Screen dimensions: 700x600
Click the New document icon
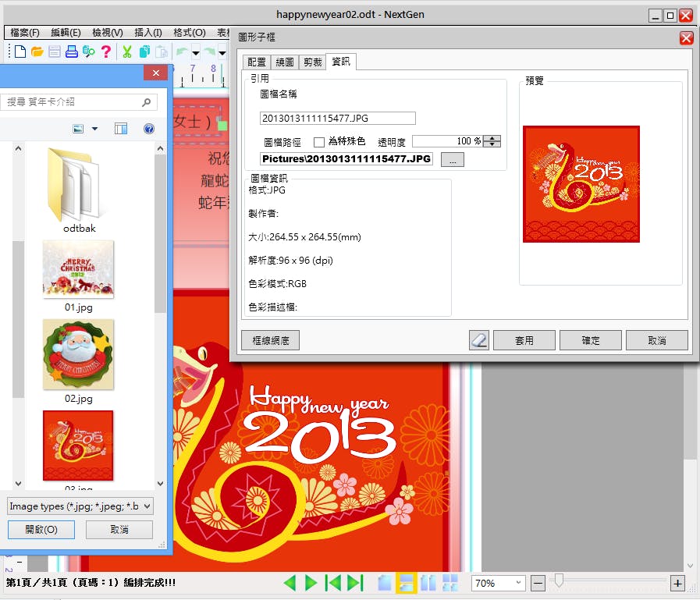[x=20, y=52]
